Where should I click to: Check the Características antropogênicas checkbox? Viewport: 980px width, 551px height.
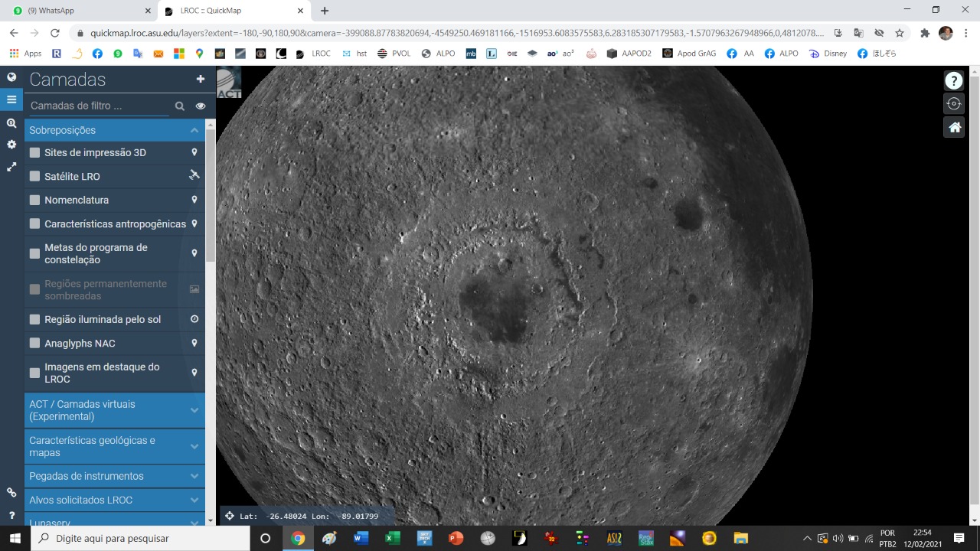click(34, 223)
